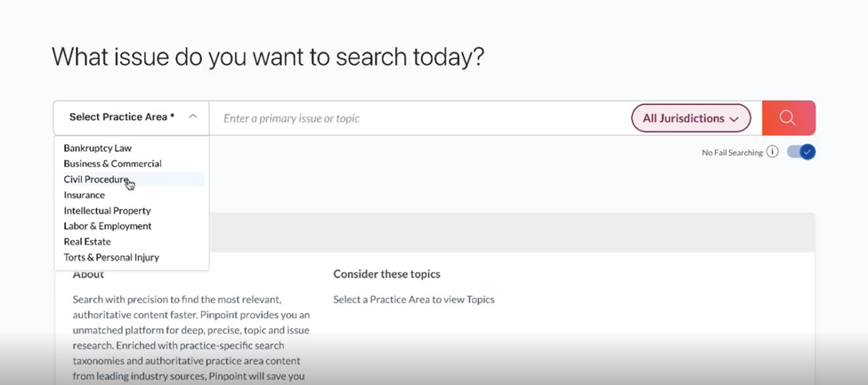Choose Intellectual Property in the dropdown
The image size is (868, 385).
point(107,211)
